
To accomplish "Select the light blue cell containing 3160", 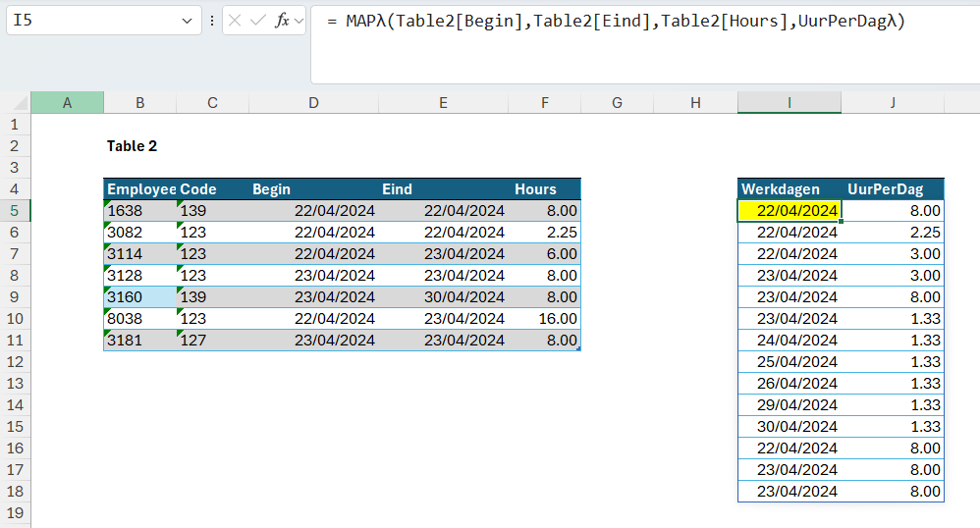I will pyautogui.click(x=140, y=296).
